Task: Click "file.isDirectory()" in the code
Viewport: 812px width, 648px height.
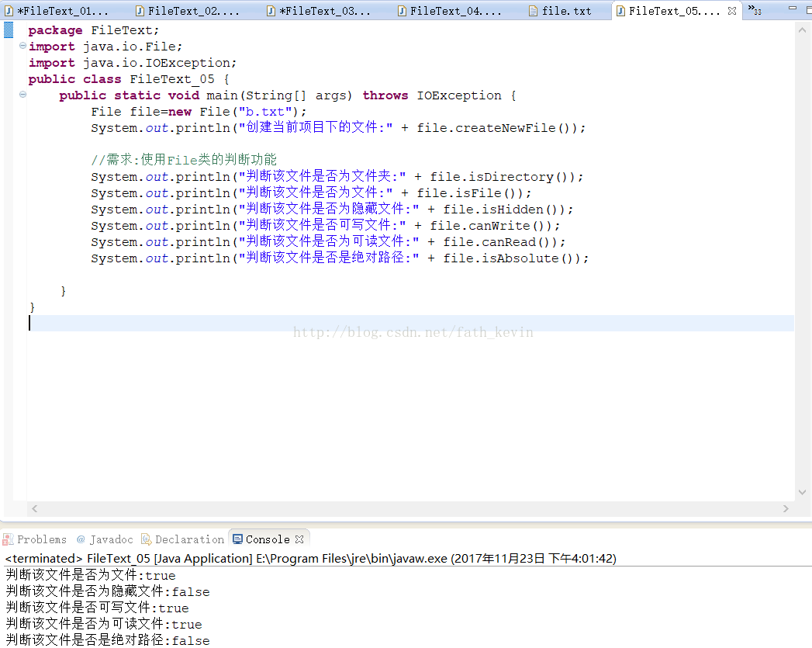Action: tap(503, 177)
